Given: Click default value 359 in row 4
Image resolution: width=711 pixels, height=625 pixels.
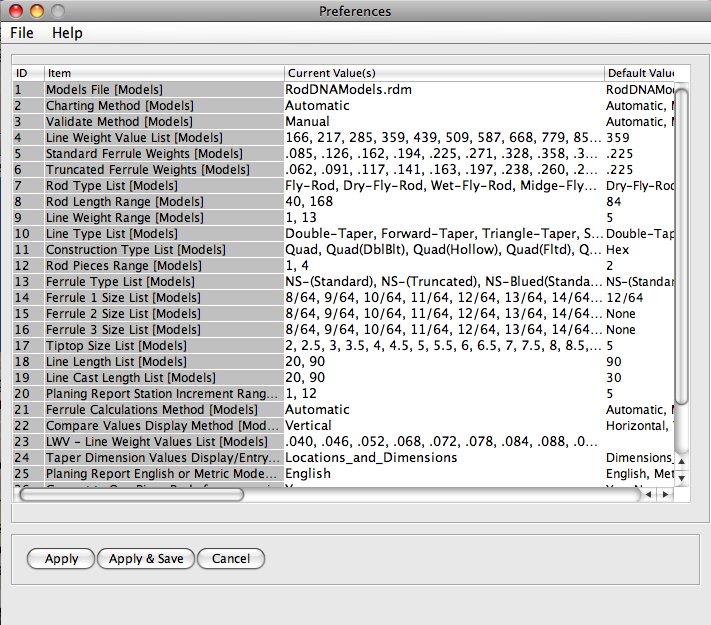Looking at the screenshot, I should pyautogui.click(x=639, y=137).
